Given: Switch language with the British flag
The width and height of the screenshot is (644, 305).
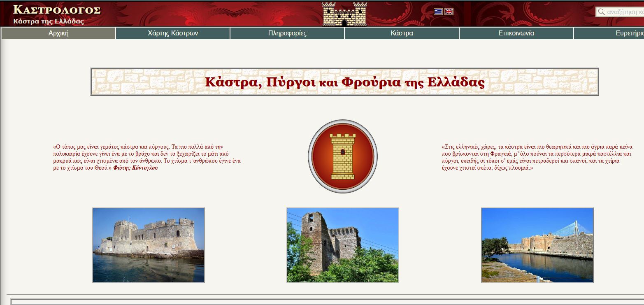Looking at the screenshot, I should [449, 12].
